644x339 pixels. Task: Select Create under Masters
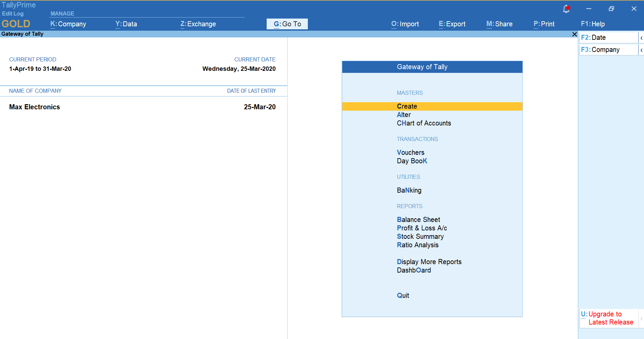point(407,106)
